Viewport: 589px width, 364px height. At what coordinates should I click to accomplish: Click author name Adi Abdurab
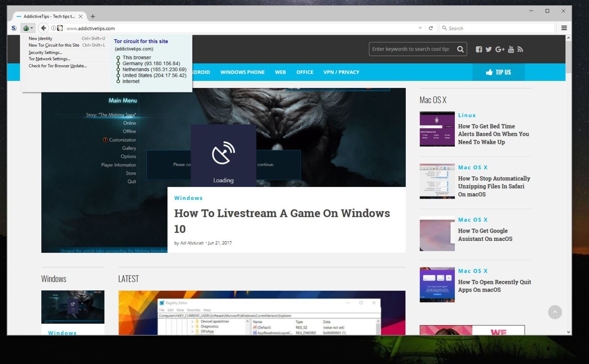click(192, 243)
